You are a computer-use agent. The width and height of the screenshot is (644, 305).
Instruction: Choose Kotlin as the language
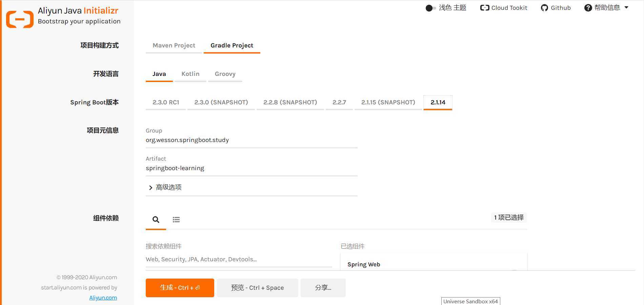coord(190,74)
